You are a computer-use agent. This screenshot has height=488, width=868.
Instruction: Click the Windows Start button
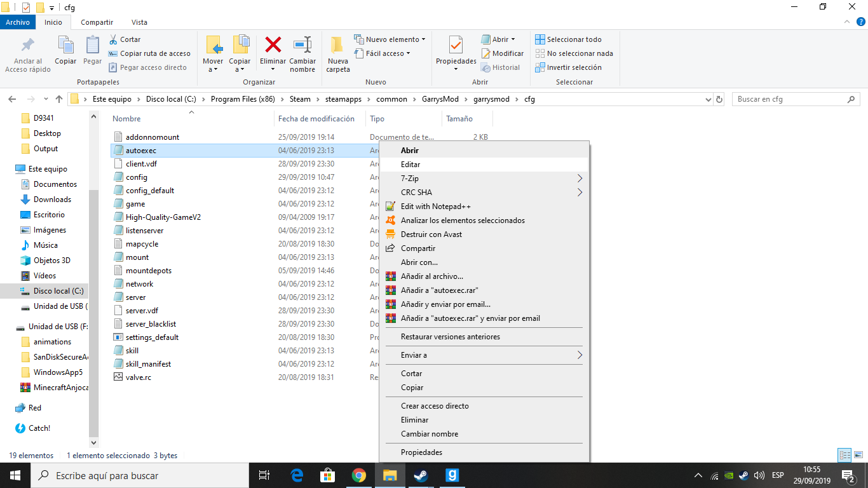pyautogui.click(x=15, y=475)
